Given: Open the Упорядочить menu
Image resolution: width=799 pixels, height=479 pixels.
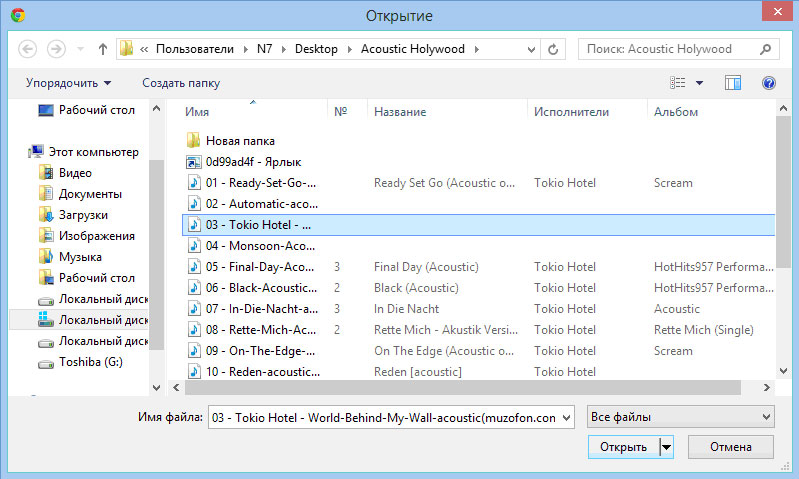Looking at the screenshot, I should [68, 83].
